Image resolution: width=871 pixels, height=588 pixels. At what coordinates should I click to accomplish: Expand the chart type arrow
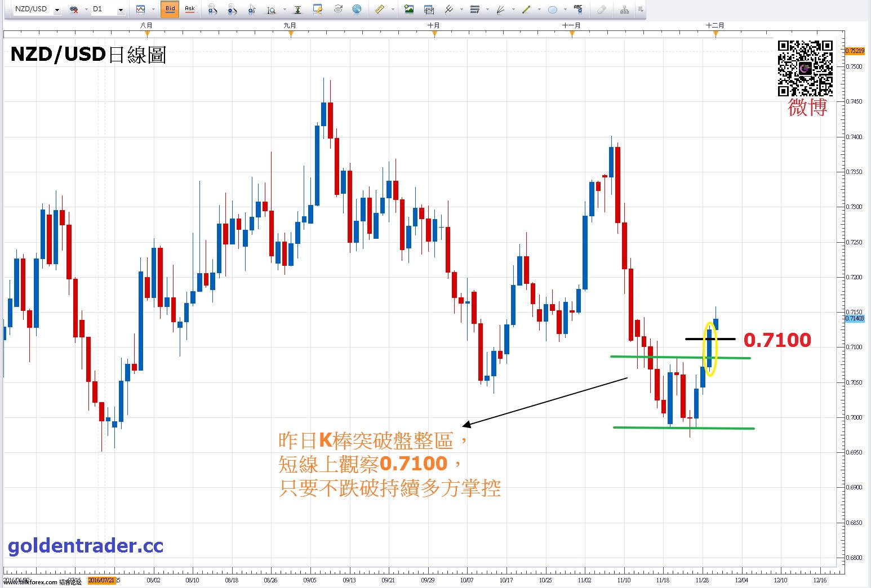point(153,10)
